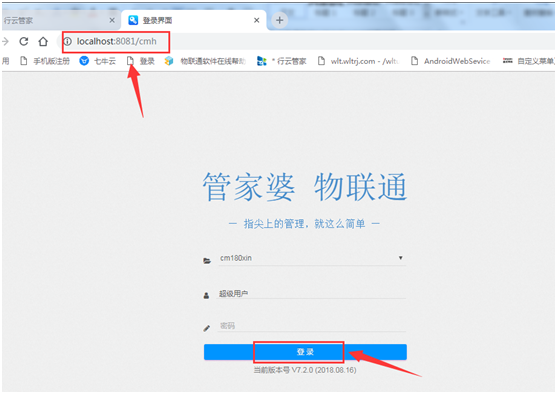Click the 七牛云 bookmark favicon

pyautogui.click(x=84, y=61)
